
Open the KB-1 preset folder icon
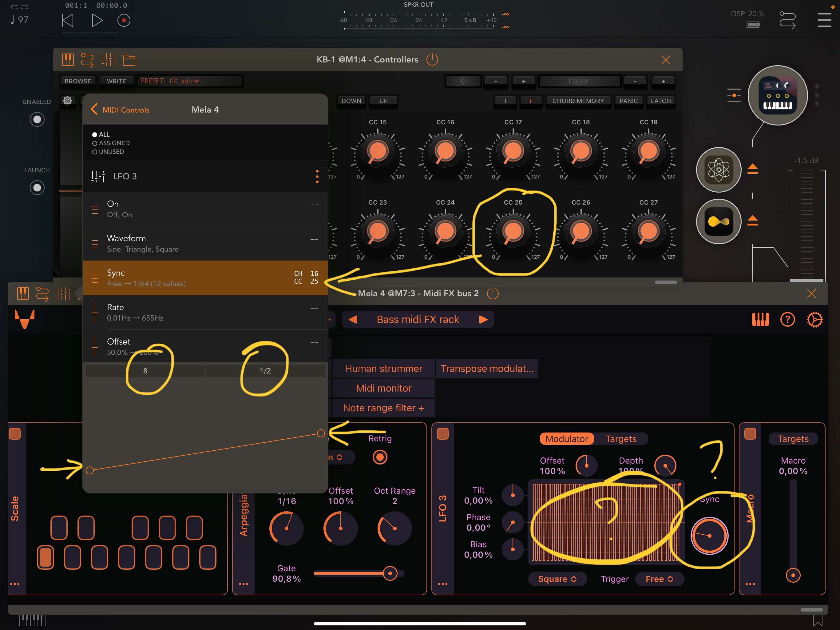tap(129, 60)
